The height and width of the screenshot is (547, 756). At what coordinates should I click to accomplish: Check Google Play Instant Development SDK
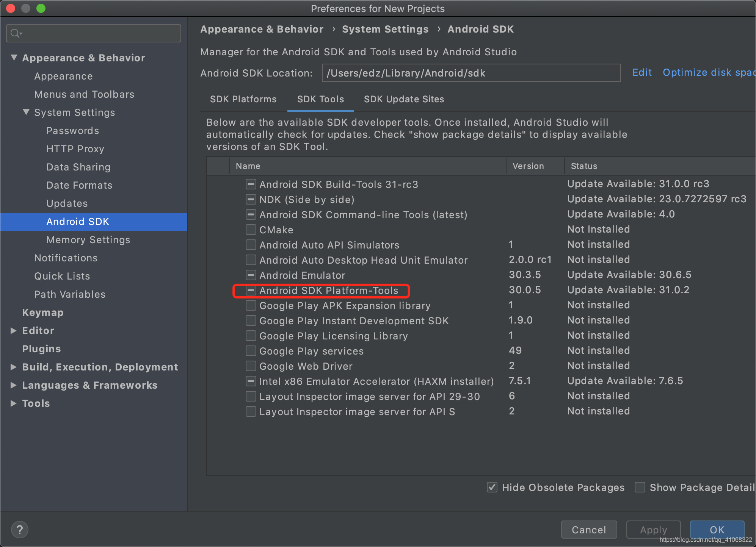coord(251,321)
